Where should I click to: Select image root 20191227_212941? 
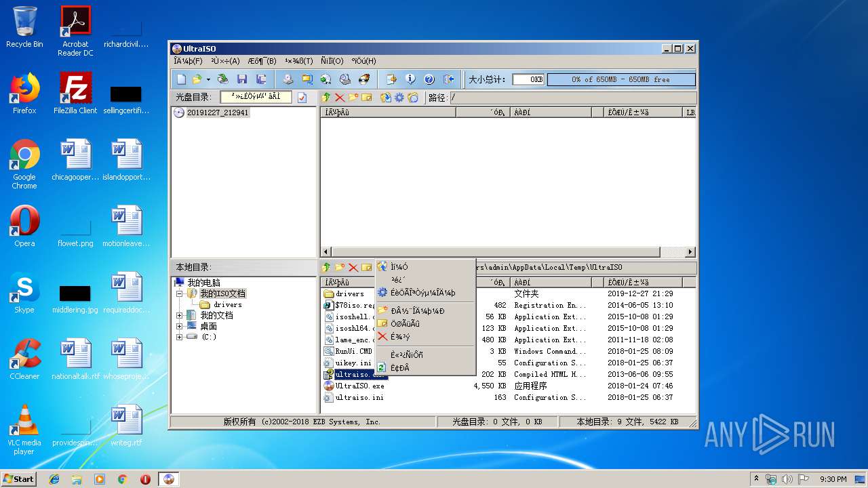point(218,113)
